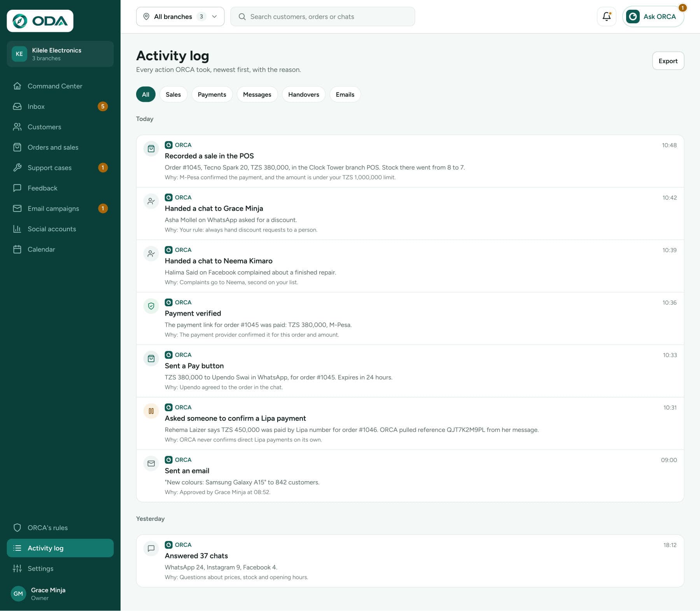
Task: Go to Settings page
Action: click(x=60, y=568)
